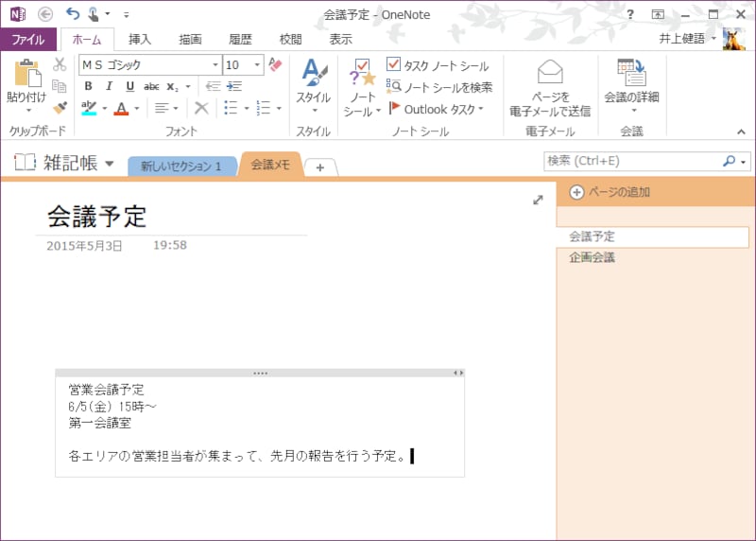Open the font name combo box MS ゴシック
Screen dimensions: 756x541
tap(150, 64)
